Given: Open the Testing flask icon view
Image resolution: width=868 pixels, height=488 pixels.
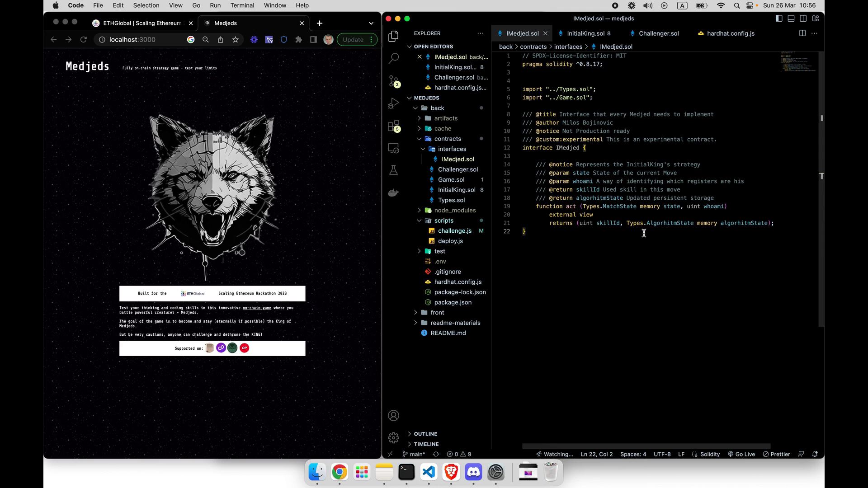Looking at the screenshot, I should tap(393, 170).
